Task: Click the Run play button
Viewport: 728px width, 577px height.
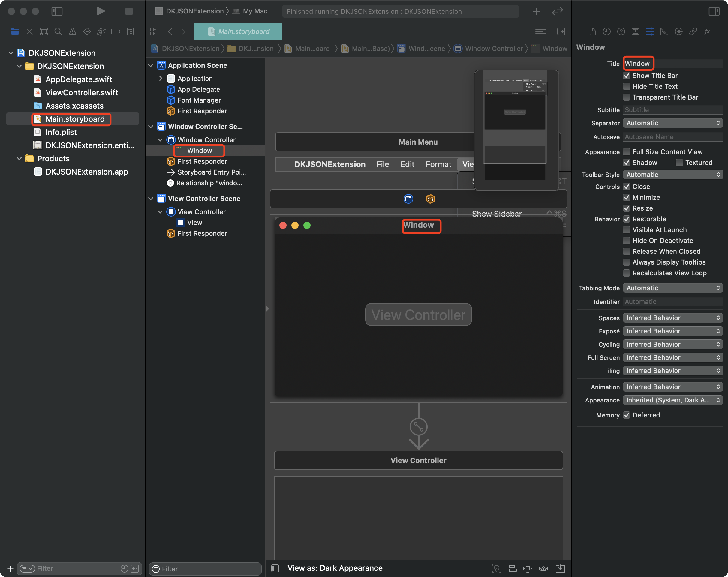Action: (x=100, y=11)
